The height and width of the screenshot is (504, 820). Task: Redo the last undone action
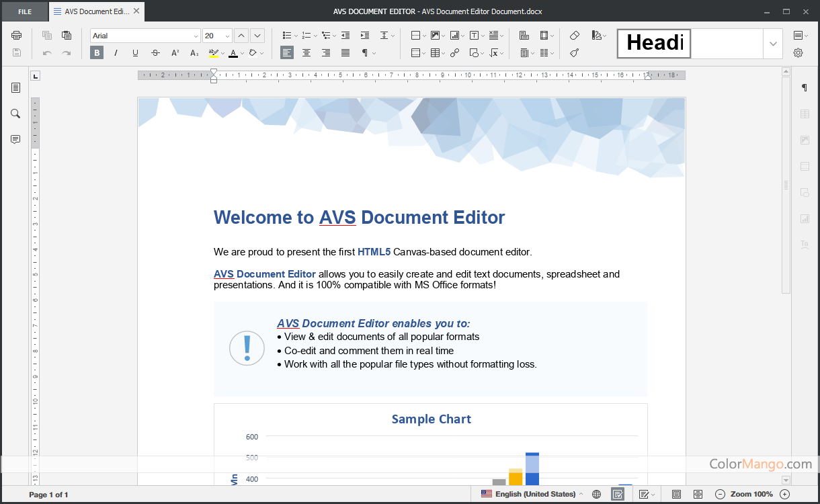pyautogui.click(x=67, y=52)
